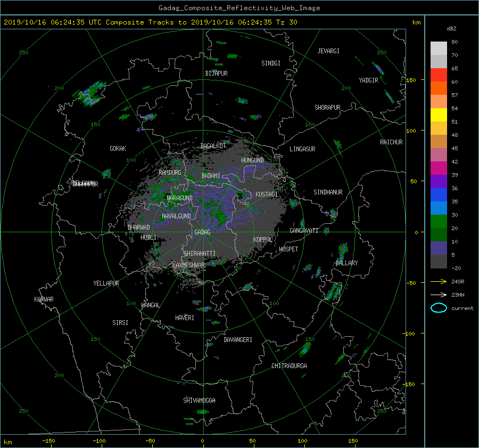Click the RAICHUR label

[x=391, y=142]
